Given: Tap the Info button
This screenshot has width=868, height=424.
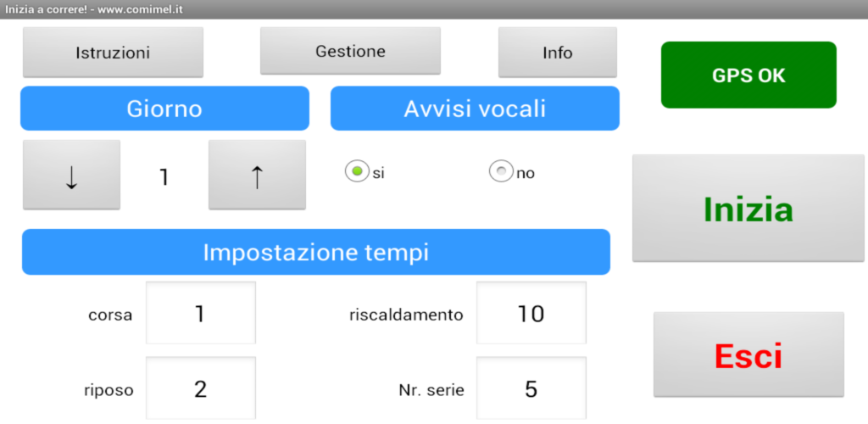Looking at the screenshot, I should (x=557, y=53).
